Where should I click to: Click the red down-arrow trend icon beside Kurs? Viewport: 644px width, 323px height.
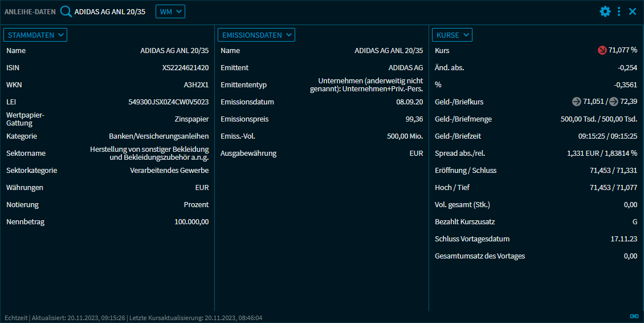coord(602,51)
